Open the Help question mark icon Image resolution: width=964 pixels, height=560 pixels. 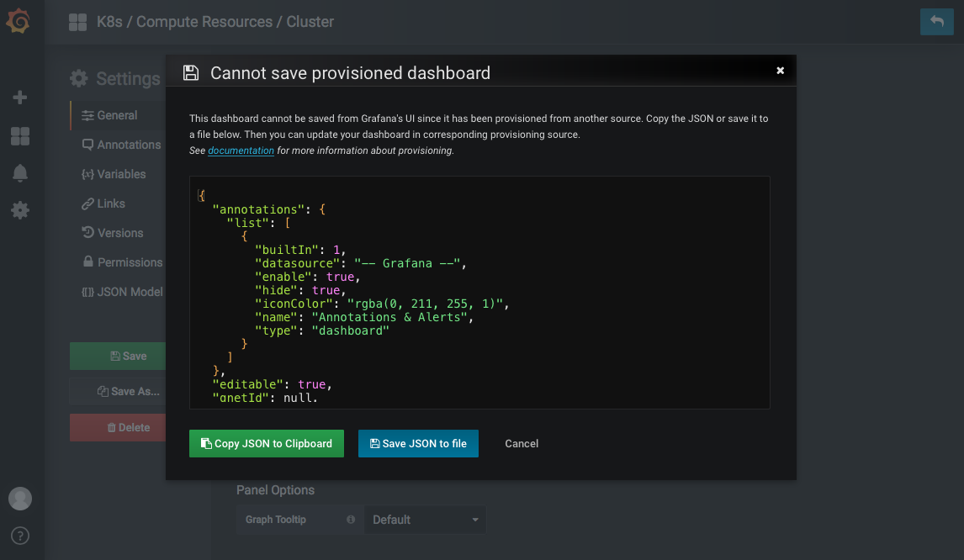[x=19, y=536]
